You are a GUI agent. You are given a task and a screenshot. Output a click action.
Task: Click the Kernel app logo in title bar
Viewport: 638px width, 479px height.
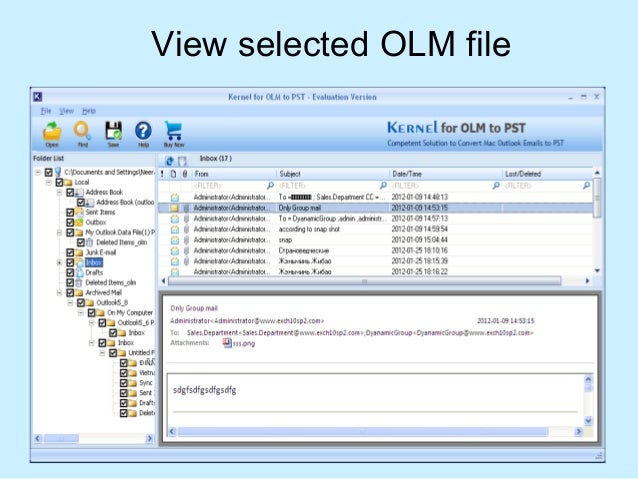point(37,97)
